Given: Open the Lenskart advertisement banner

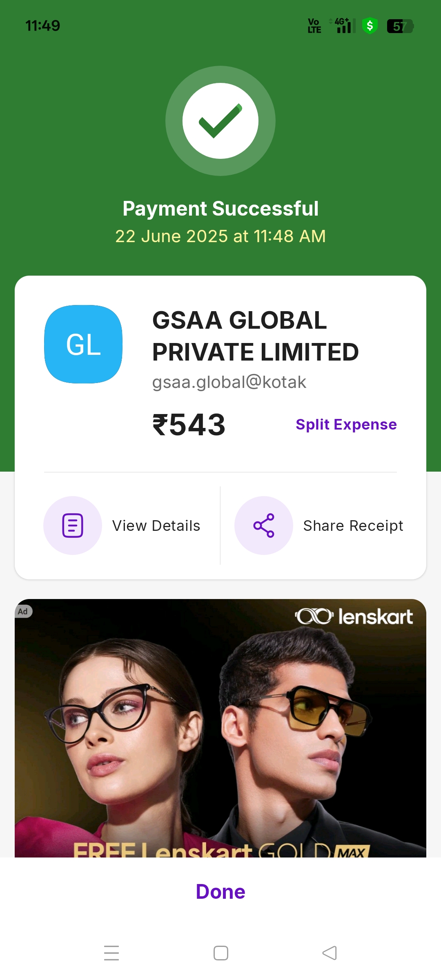Looking at the screenshot, I should (220, 728).
